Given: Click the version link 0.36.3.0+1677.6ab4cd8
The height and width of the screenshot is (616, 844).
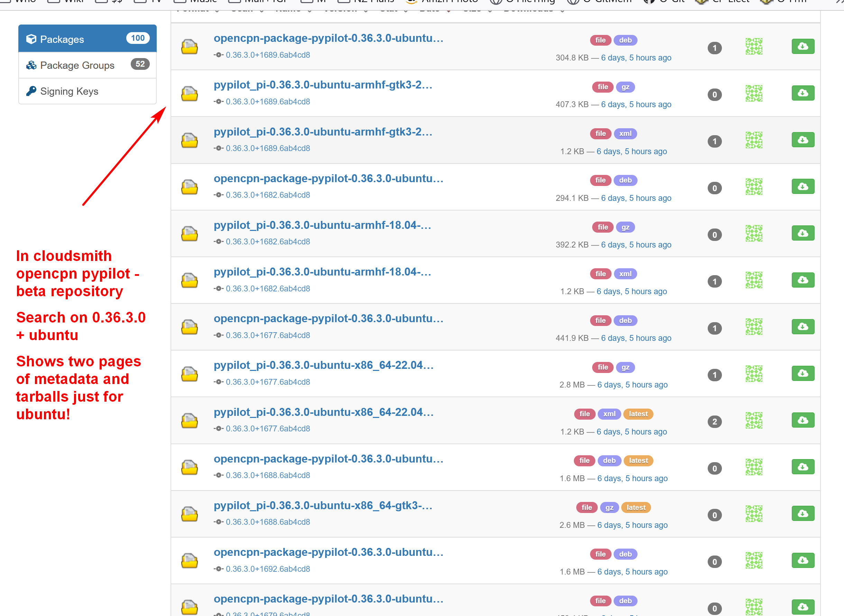Looking at the screenshot, I should (267, 382).
